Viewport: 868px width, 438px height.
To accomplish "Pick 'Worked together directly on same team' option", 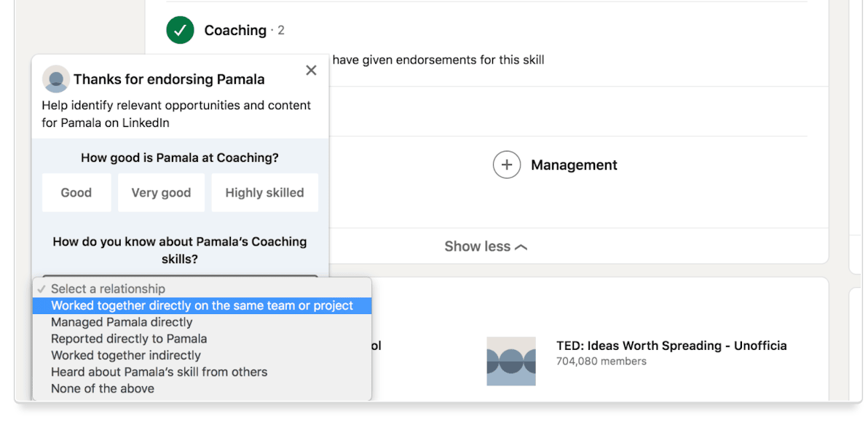I will [x=202, y=305].
